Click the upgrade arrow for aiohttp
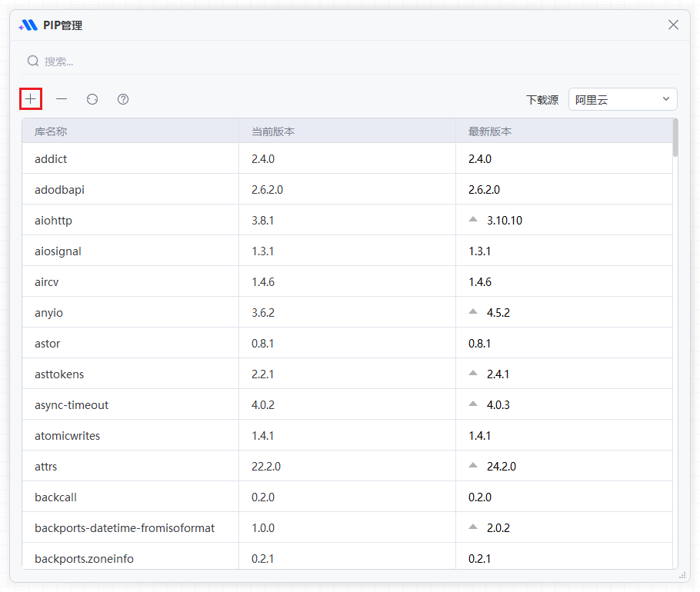This screenshot has width=700, height=592. pos(473,219)
